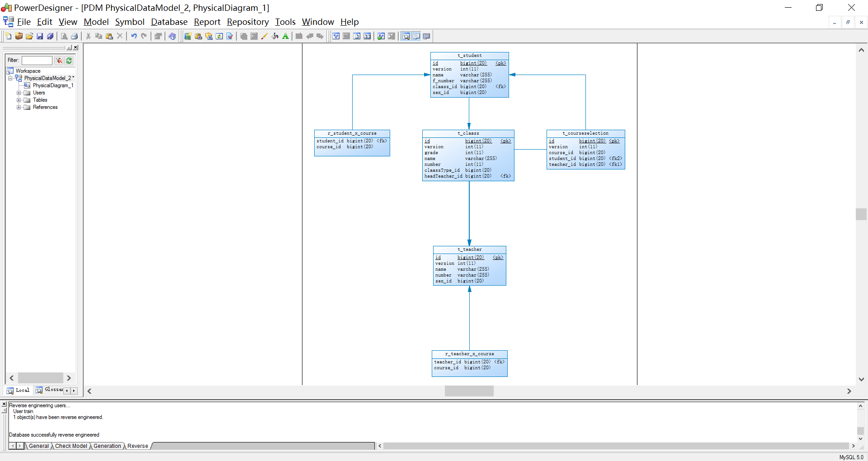Image resolution: width=868 pixels, height=461 pixels.
Task: Open a model with the Open folder icon
Action: click(29, 36)
